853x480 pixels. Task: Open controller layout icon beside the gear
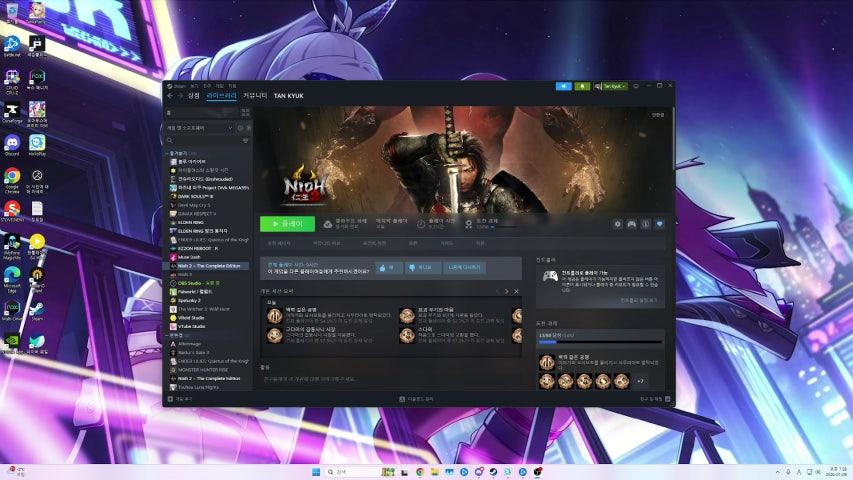coord(632,224)
